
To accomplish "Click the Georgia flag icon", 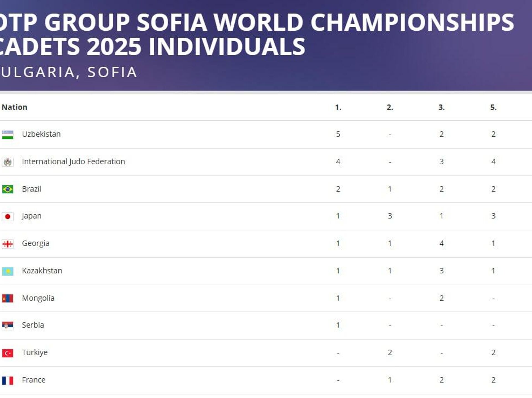I will tap(7, 244).
